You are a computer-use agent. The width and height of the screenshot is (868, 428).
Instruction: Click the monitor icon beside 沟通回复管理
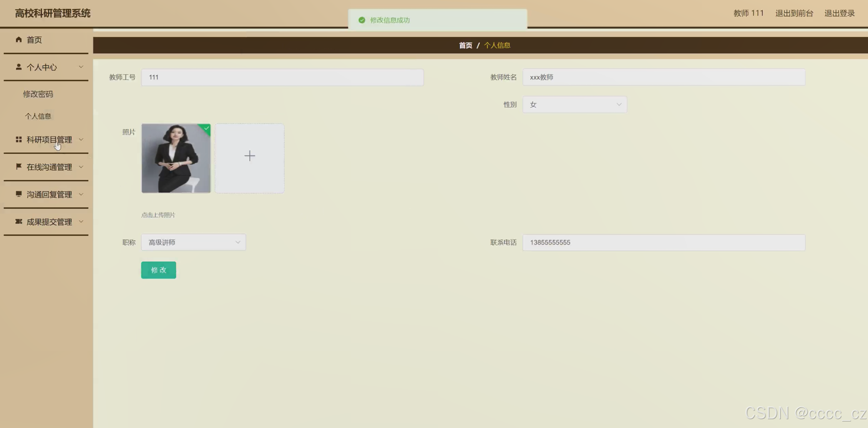[18, 194]
